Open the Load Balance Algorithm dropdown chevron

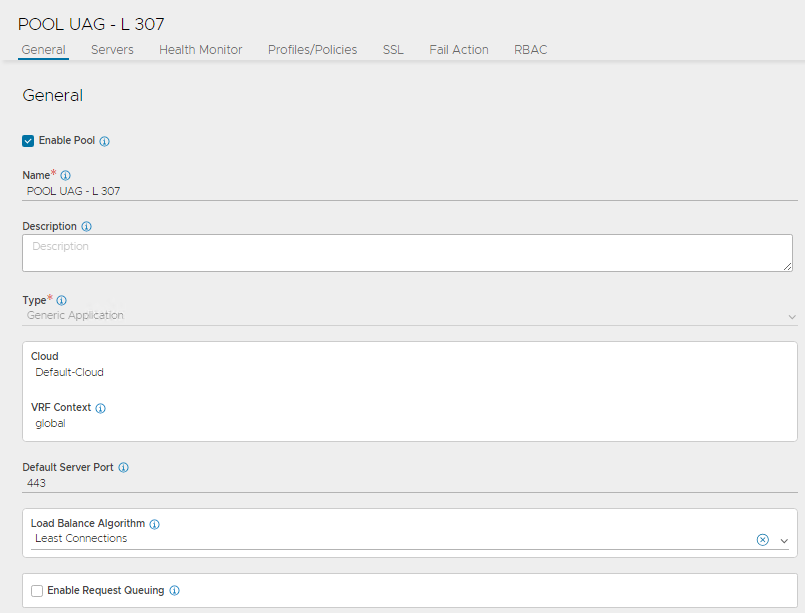[784, 541]
